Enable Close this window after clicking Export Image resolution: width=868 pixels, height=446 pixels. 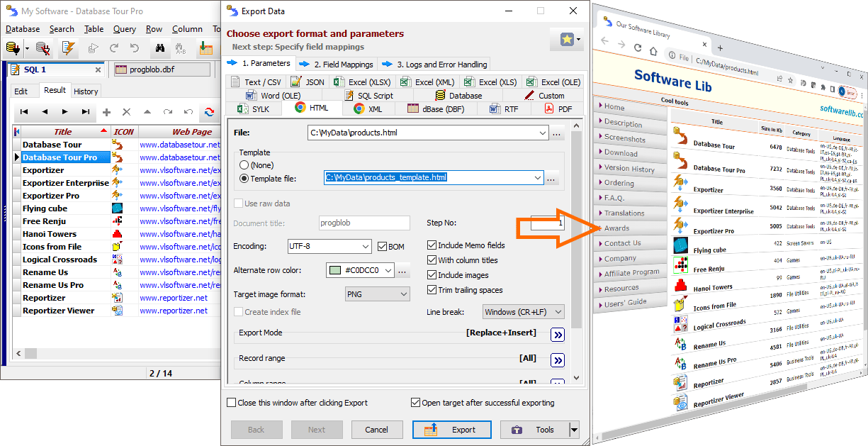coord(232,403)
